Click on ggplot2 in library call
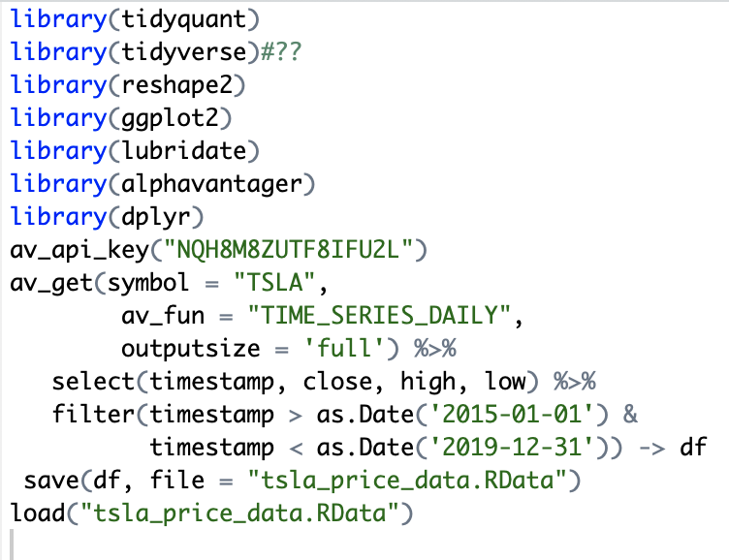The width and height of the screenshot is (729, 560). pyautogui.click(x=170, y=118)
